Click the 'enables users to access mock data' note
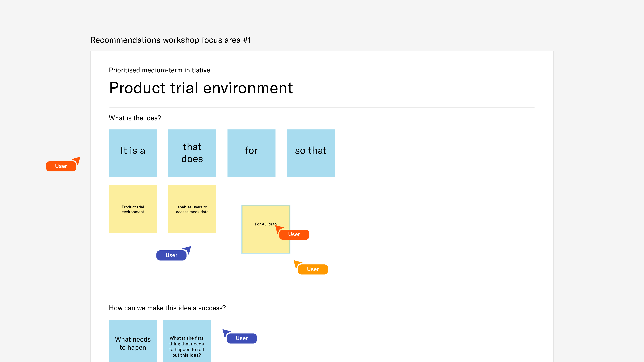 [x=192, y=209]
